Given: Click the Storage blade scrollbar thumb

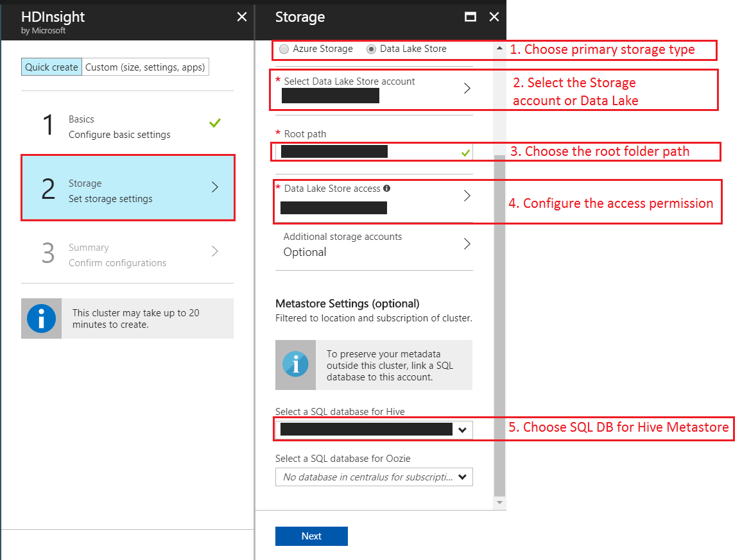Looking at the screenshot, I should pyautogui.click(x=499, y=325).
